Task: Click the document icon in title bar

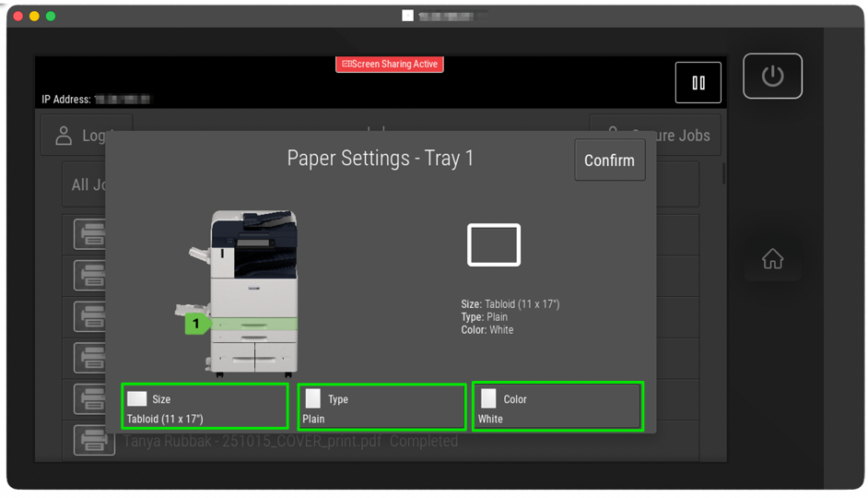Action: tap(407, 16)
